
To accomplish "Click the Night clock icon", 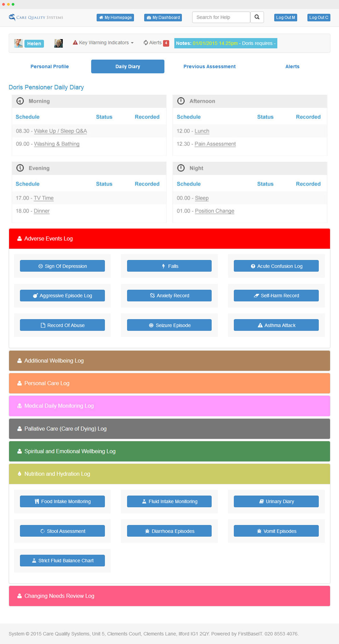I will pyautogui.click(x=181, y=168).
